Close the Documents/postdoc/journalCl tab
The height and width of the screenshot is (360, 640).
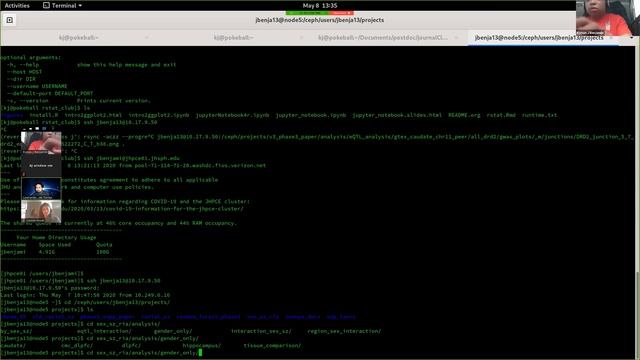(x=456, y=38)
